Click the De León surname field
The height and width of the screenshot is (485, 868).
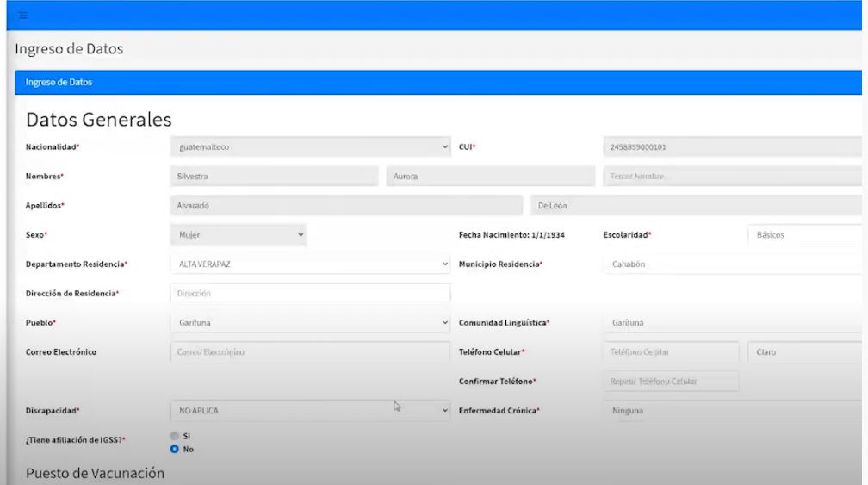point(696,206)
